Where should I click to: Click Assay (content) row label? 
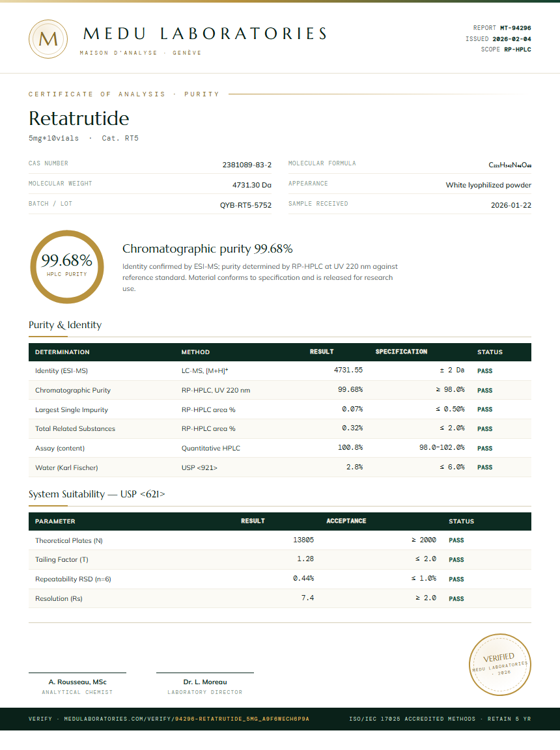coord(60,448)
